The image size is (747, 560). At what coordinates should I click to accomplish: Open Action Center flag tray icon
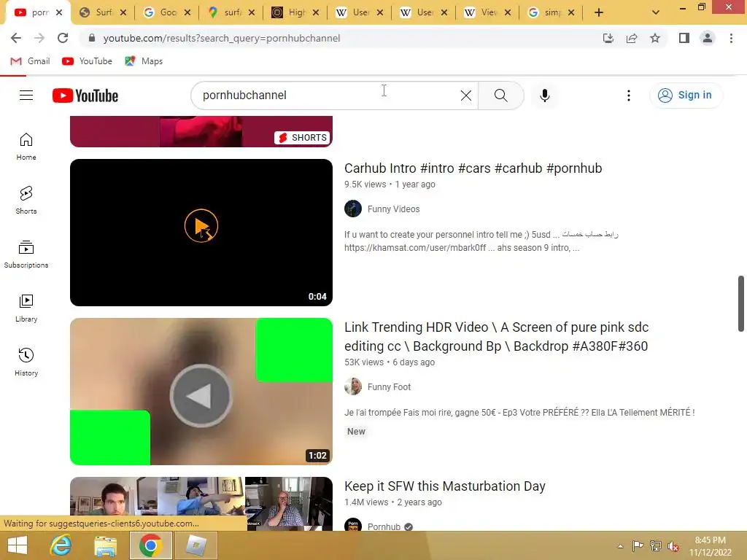[x=638, y=546]
